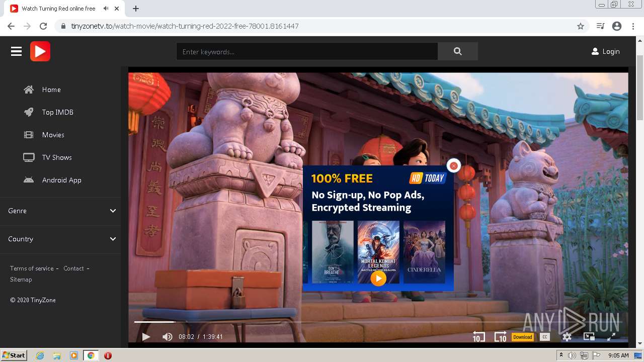Open browser media control icon
This screenshot has height=362, width=644.
tap(600, 26)
